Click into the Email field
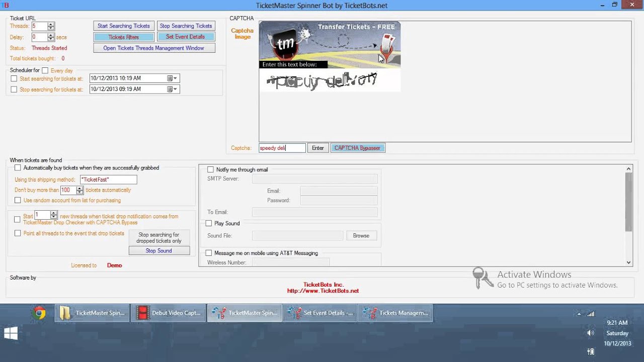The width and height of the screenshot is (644, 362). tap(339, 191)
